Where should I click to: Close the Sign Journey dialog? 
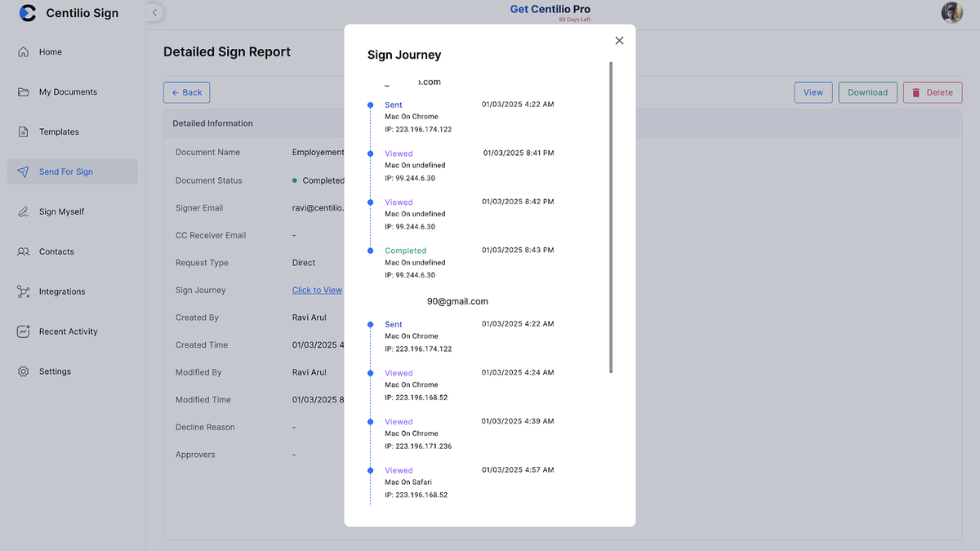pyautogui.click(x=619, y=41)
